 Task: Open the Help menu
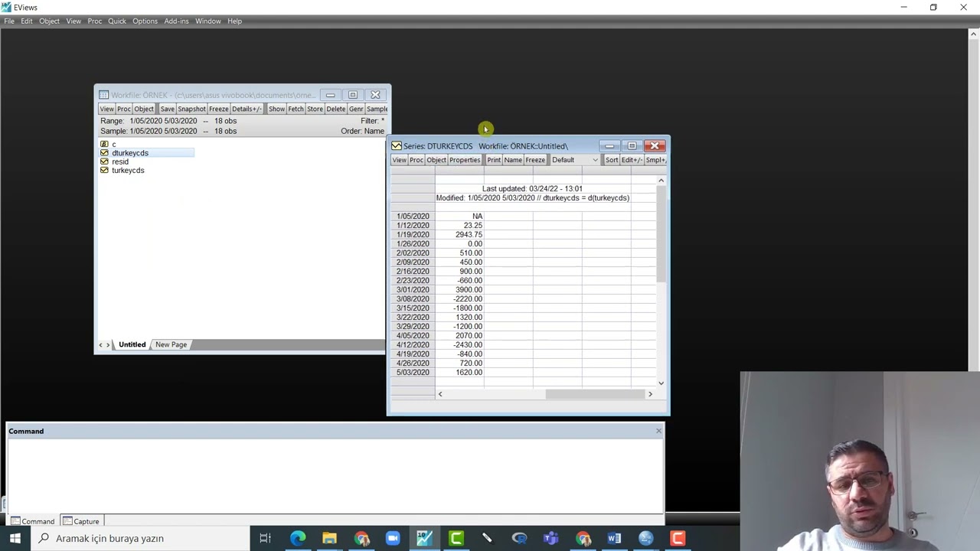234,21
